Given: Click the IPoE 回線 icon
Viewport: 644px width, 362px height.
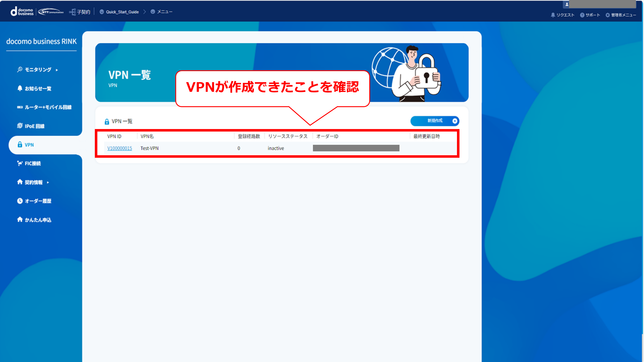Looking at the screenshot, I should point(20,126).
